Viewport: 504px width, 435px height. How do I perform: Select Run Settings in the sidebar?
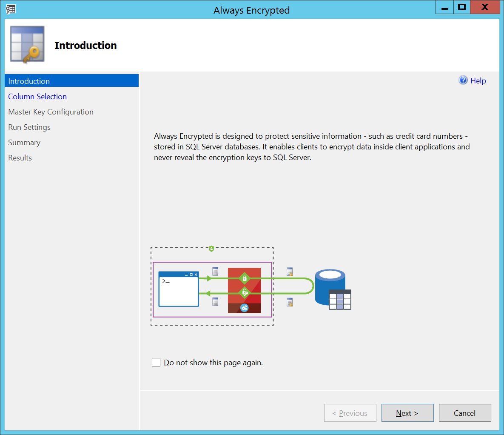pos(29,127)
